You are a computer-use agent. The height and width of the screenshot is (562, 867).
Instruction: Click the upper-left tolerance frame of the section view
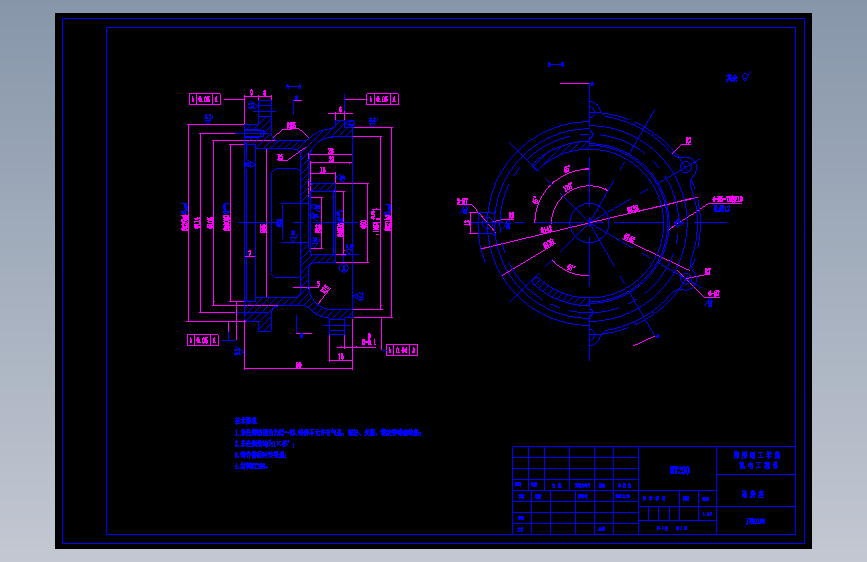click(x=205, y=99)
